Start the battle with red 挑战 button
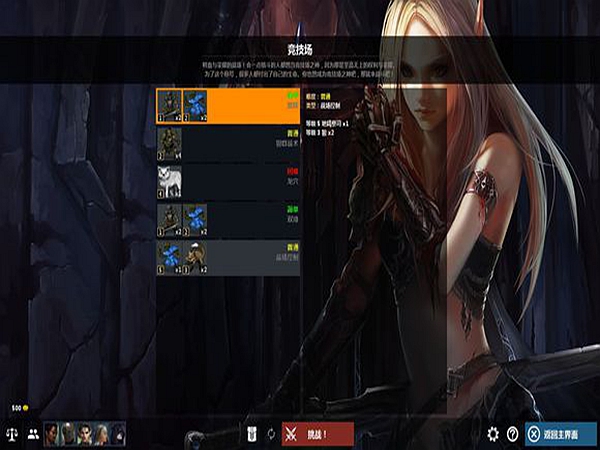Screen dimensions: 600x450 318,434
